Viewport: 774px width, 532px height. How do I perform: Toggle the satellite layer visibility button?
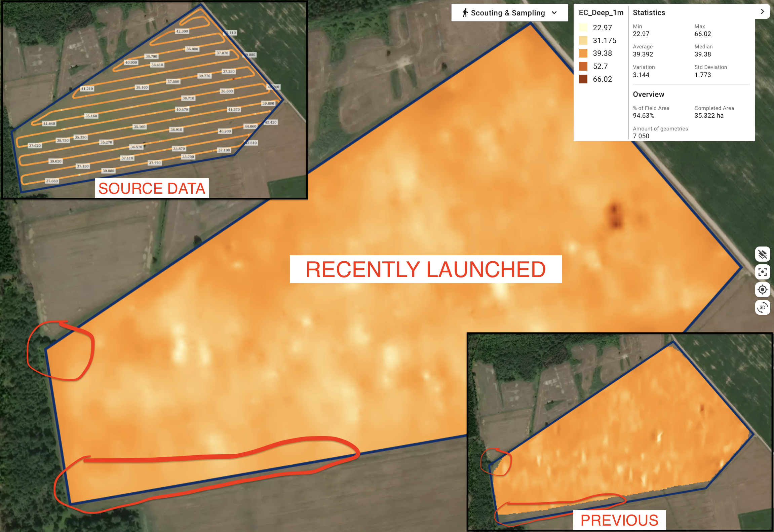[x=762, y=254]
